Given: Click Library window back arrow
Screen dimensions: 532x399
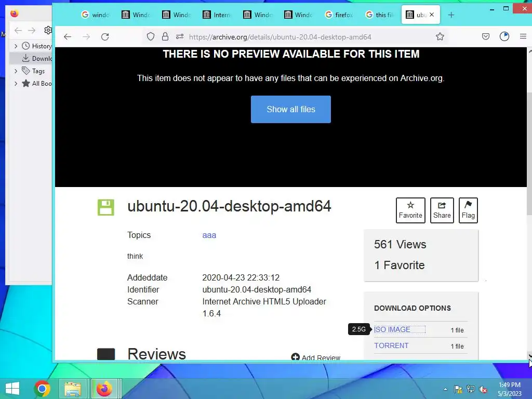Looking at the screenshot, I should (x=18, y=31).
